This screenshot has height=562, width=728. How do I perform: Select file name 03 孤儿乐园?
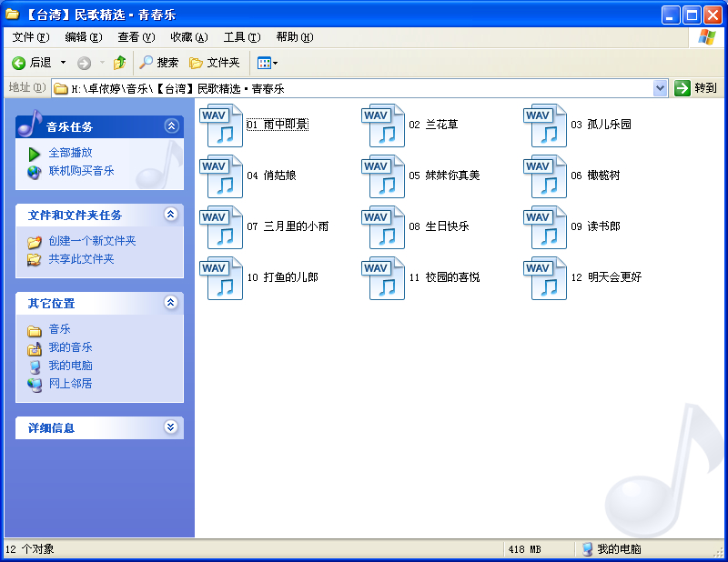601,125
